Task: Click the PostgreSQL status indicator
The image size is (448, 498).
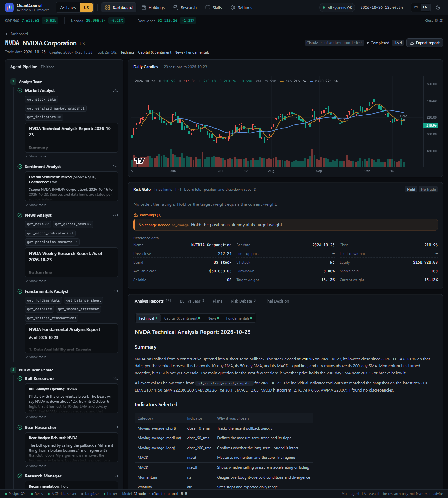Action: tap(16, 494)
